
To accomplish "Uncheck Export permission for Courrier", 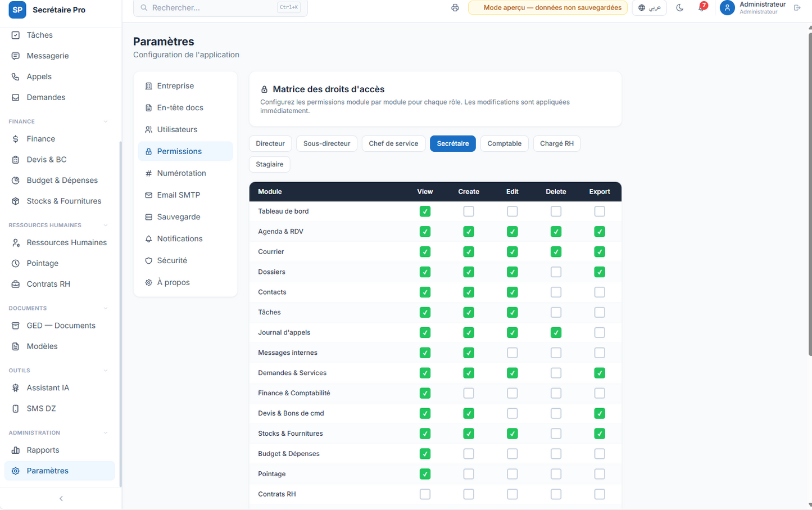I will tap(600, 252).
